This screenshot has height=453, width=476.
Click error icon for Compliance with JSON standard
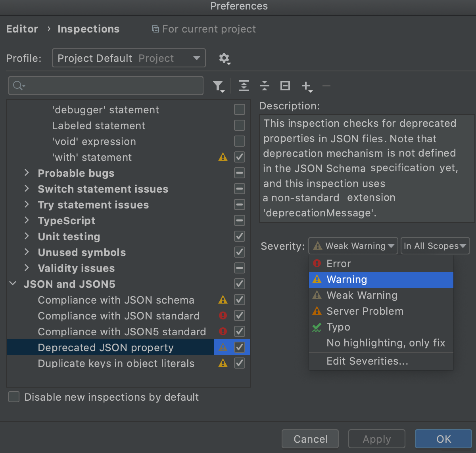coord(223,316)
